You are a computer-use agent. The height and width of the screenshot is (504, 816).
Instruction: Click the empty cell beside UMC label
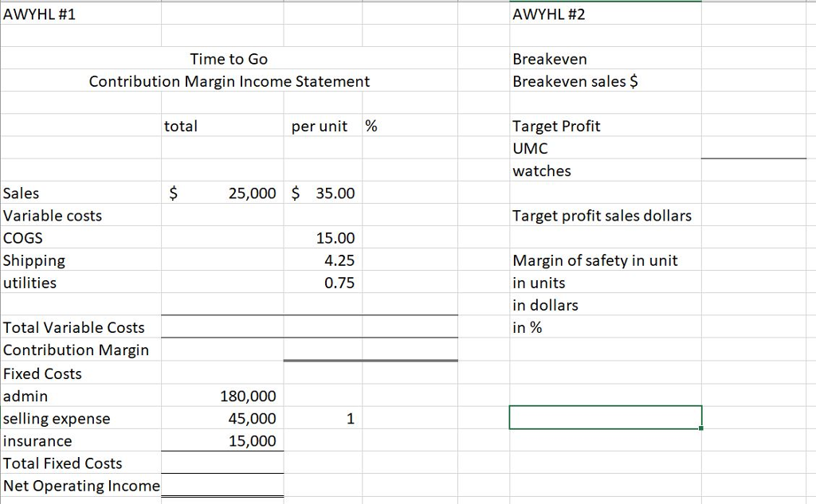(755, 148)
